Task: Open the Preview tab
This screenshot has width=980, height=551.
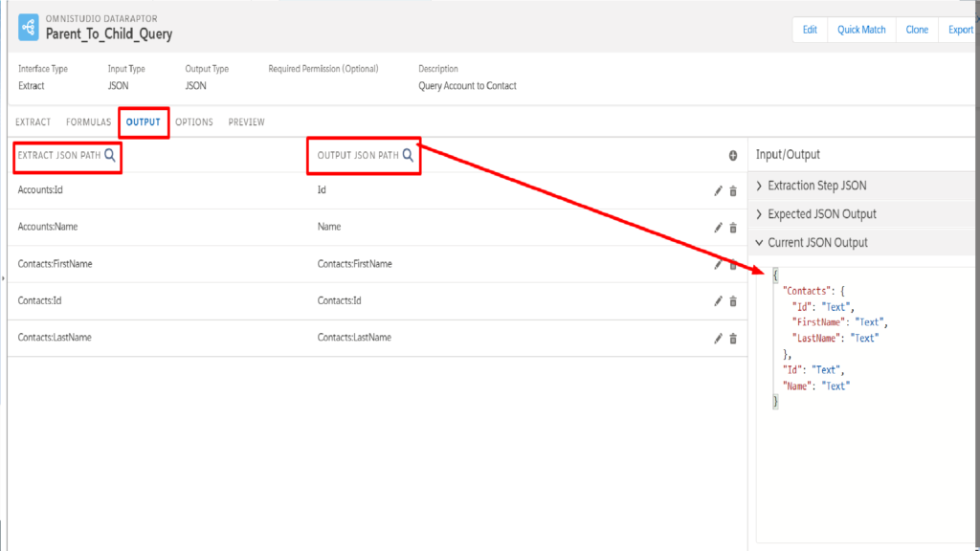Action: 246,121
